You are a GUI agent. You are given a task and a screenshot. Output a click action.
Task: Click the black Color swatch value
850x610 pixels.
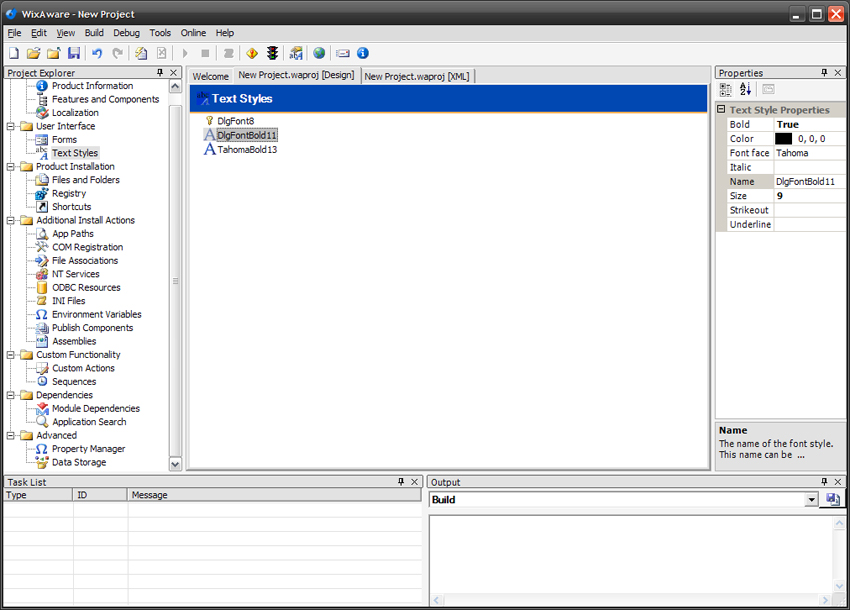click(x=783, y=139)
